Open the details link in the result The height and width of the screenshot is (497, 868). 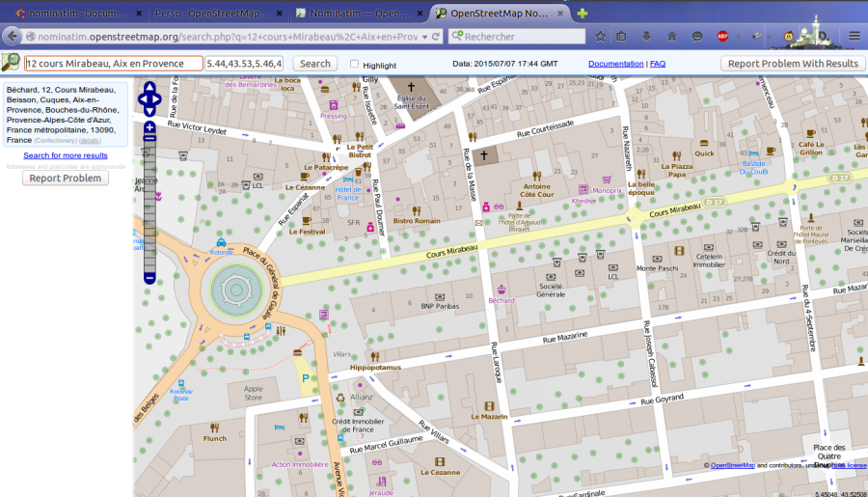(x=90, y=141)
